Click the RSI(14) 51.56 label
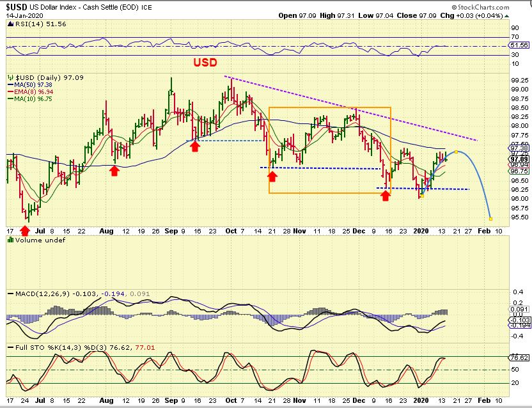This screenshot has width=532, height=408. 40,24
